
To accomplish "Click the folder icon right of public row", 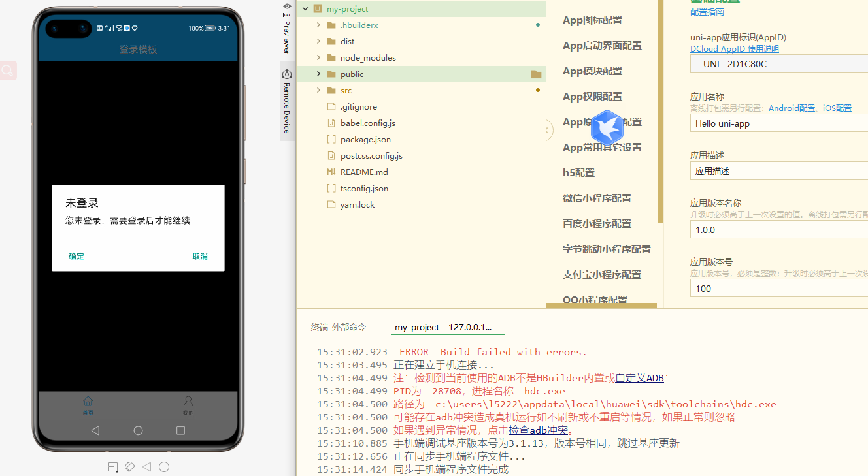I will [x=536, y=74].
